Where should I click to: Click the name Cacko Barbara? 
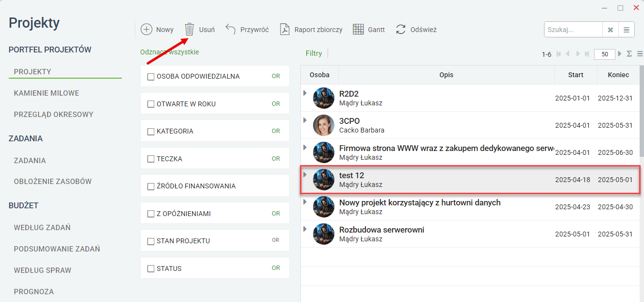362,130
